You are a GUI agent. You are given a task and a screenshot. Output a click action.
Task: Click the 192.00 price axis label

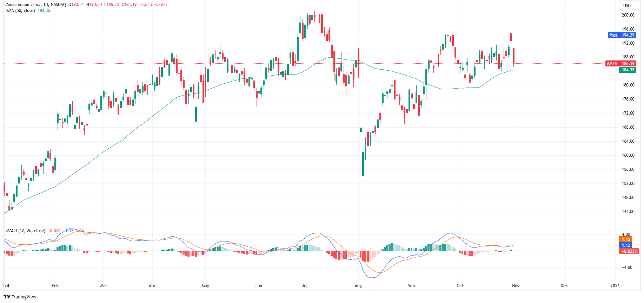628,43
